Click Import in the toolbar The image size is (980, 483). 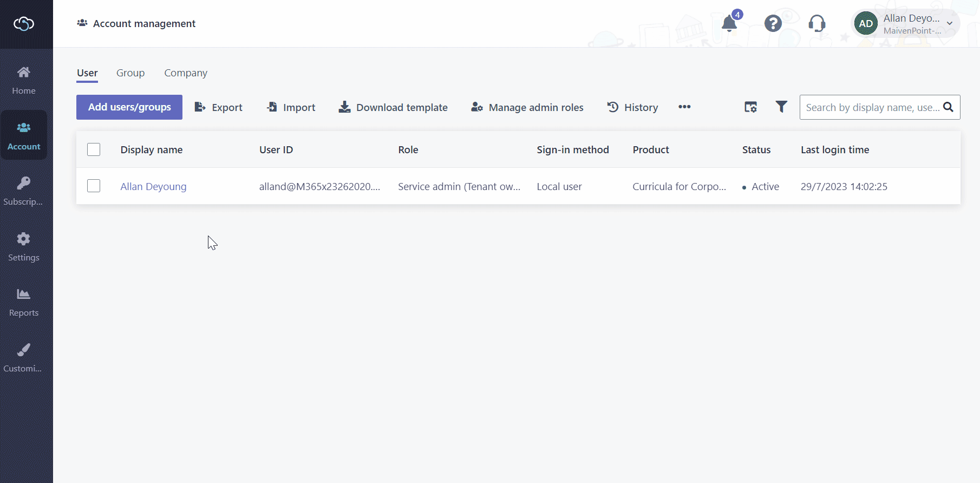(291, 107)
